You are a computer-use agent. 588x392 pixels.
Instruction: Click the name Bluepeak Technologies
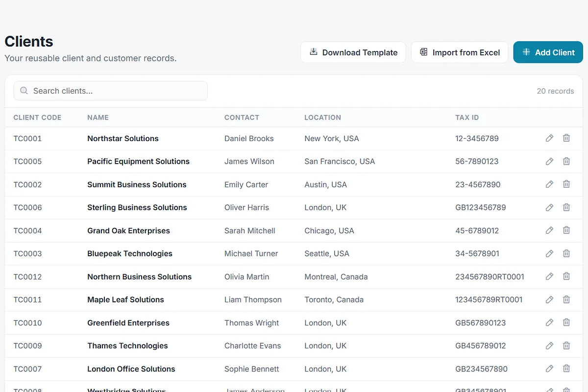tap(130, 253)
